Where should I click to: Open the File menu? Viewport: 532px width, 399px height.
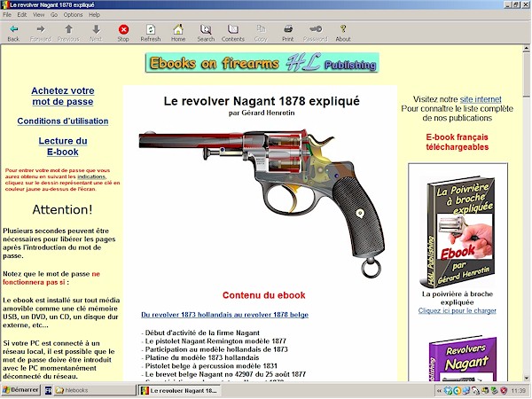(7, 15)
